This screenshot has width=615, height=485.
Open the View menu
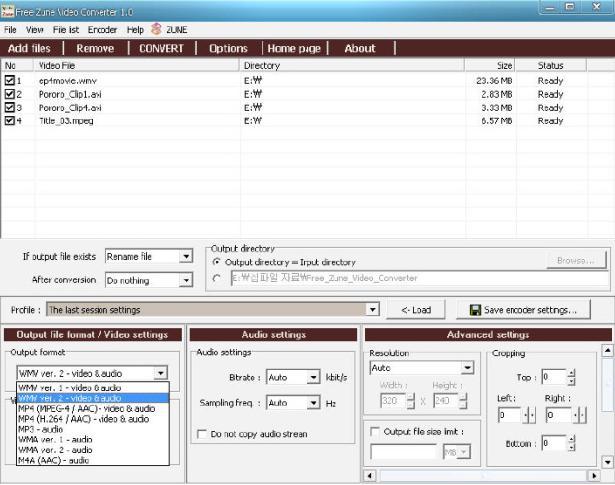(x=35, y=30)
